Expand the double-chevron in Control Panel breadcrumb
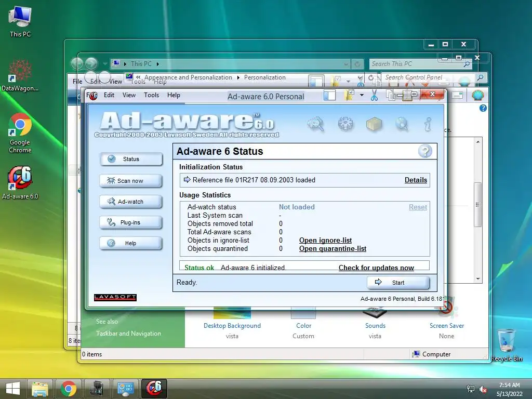Image resolution: width=532 pixels, height=399 pixels. click(138, 77)
